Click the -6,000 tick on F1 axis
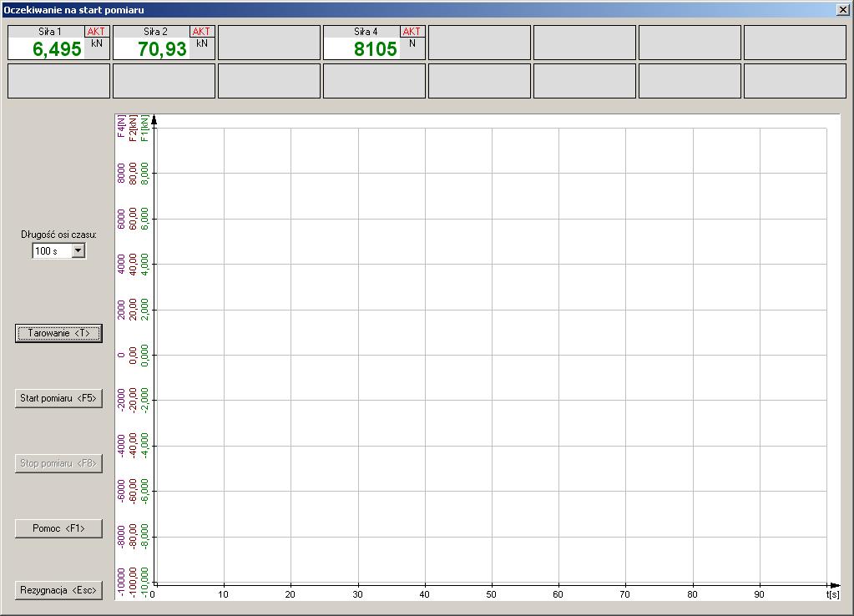 [x=144, y=492]
